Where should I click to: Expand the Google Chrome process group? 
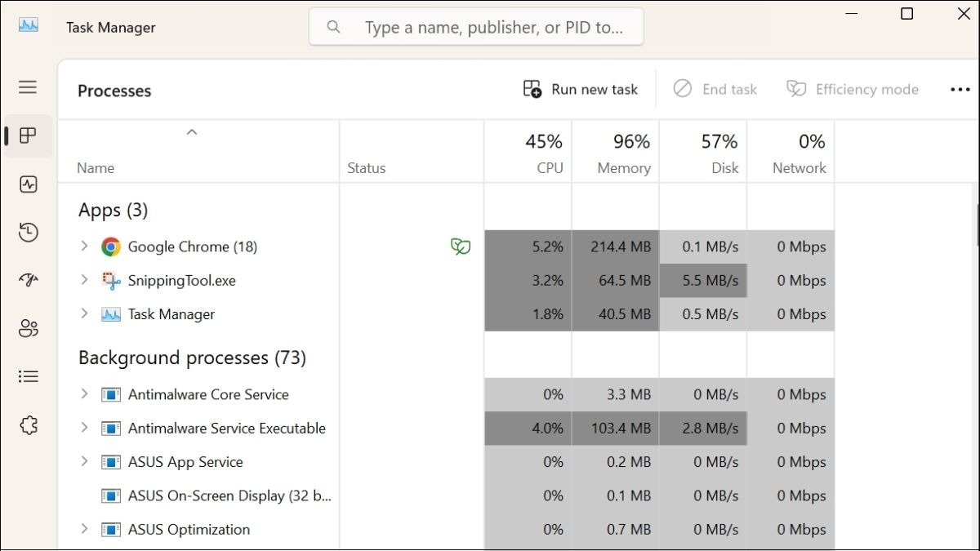pyautogui.click(x=83, y=246)
